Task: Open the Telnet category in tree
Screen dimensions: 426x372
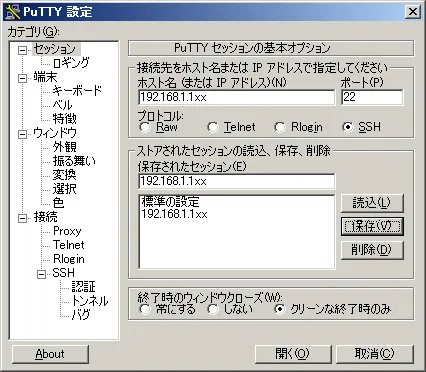Action: coord(69,245)
